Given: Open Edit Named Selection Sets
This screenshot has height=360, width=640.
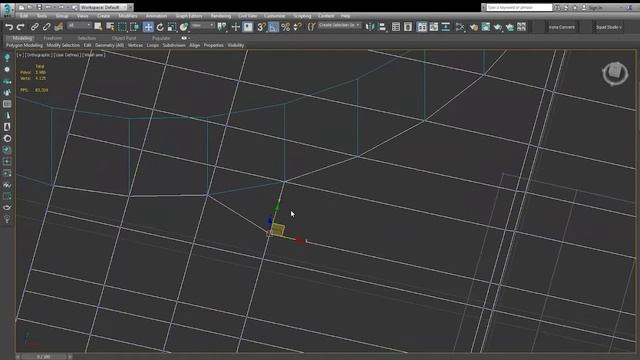Looking at the screenshot, I should [311, 27].
